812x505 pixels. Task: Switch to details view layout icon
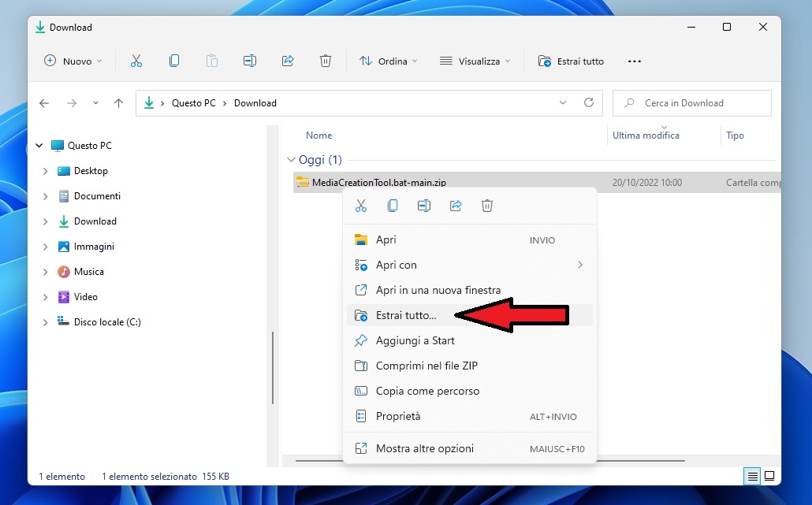752,476
